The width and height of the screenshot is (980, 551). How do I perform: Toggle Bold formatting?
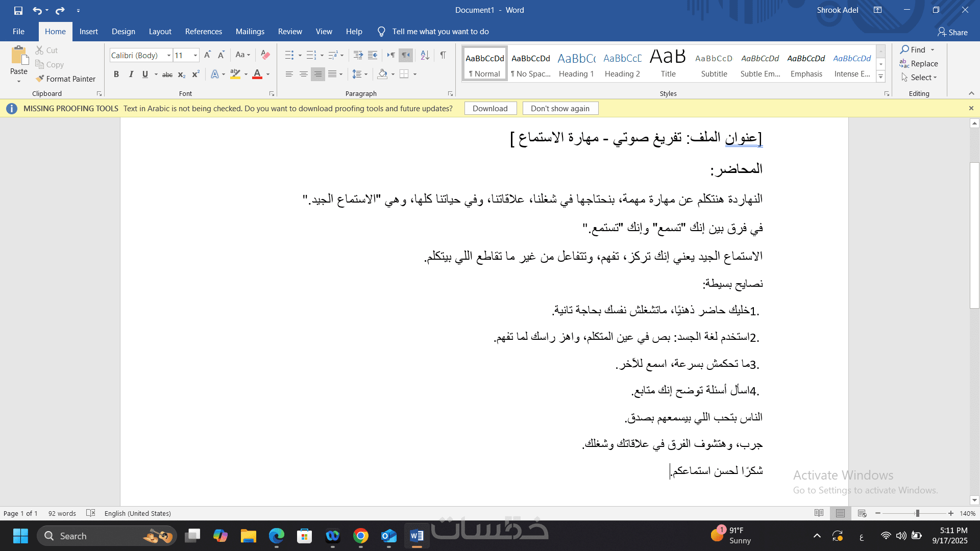(116, 74)
